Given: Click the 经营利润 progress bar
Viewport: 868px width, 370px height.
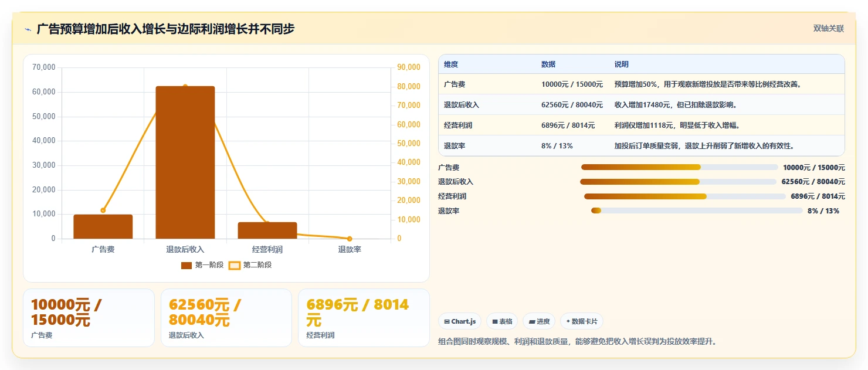Looking at the screenshot, I should [x=685, y=196].
